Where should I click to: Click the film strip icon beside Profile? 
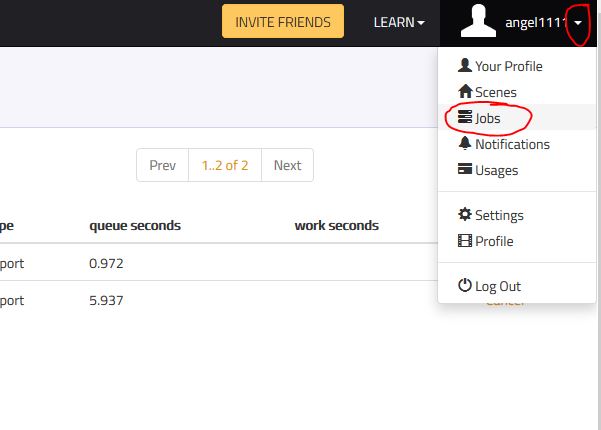pos(465,241)
